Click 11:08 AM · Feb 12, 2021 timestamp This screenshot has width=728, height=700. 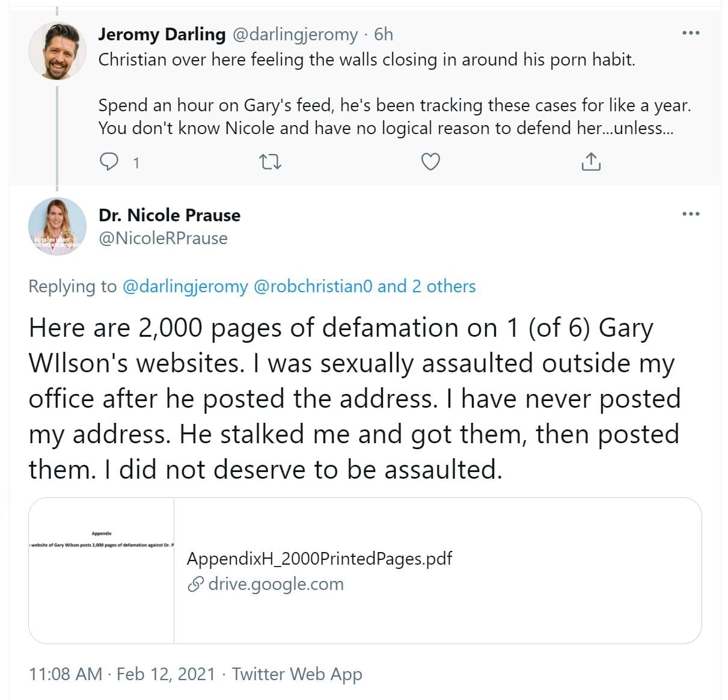(121, 674)
